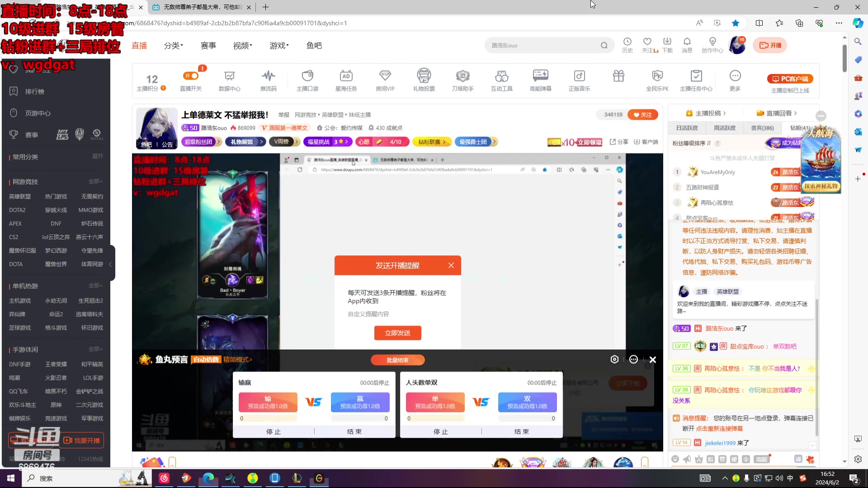Screen dimensions: 868x488
Task: Select the 赛事 nav item
Action: pos(208,46)
